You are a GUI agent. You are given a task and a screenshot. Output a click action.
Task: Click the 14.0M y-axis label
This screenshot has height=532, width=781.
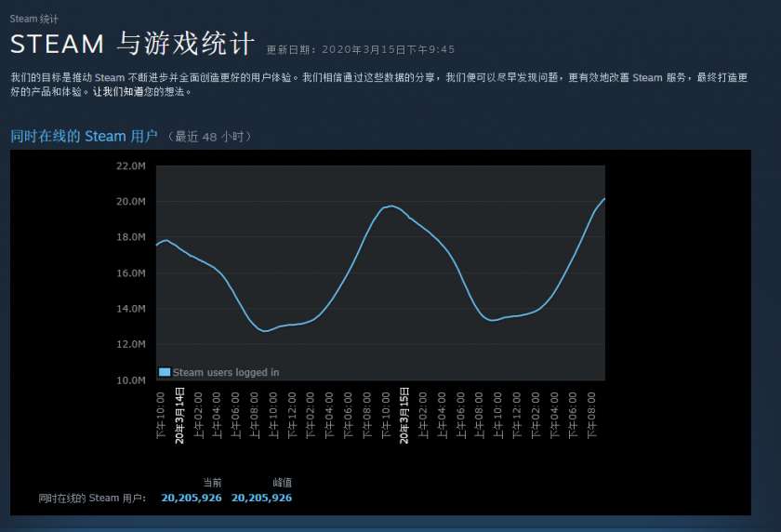(x=131, y=309)
